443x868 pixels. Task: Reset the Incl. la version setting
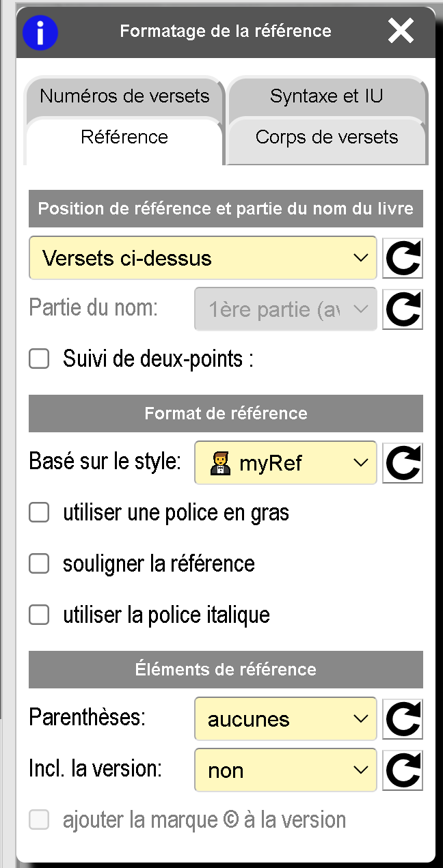pyautogui.click(x=402, y=770)
